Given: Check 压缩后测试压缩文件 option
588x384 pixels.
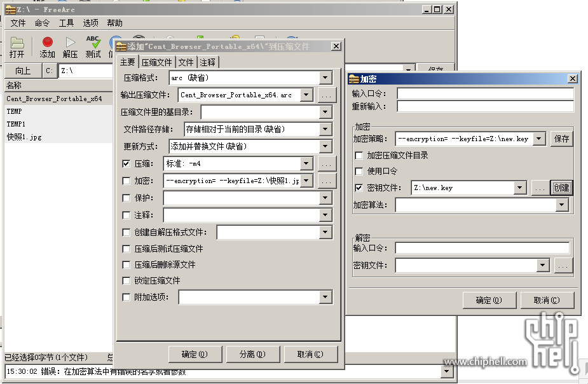Looking at the screenshot, I should (126, 249).
